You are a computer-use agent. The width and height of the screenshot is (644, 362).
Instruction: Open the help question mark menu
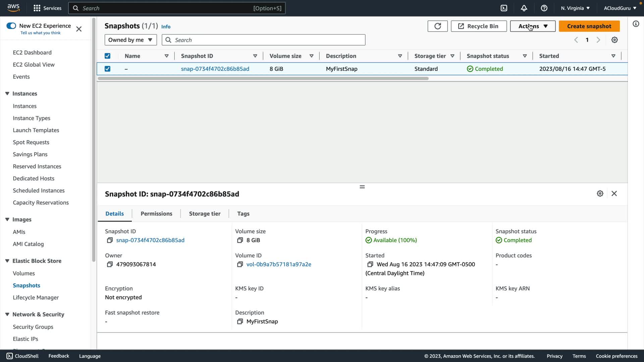click(544, 8)
